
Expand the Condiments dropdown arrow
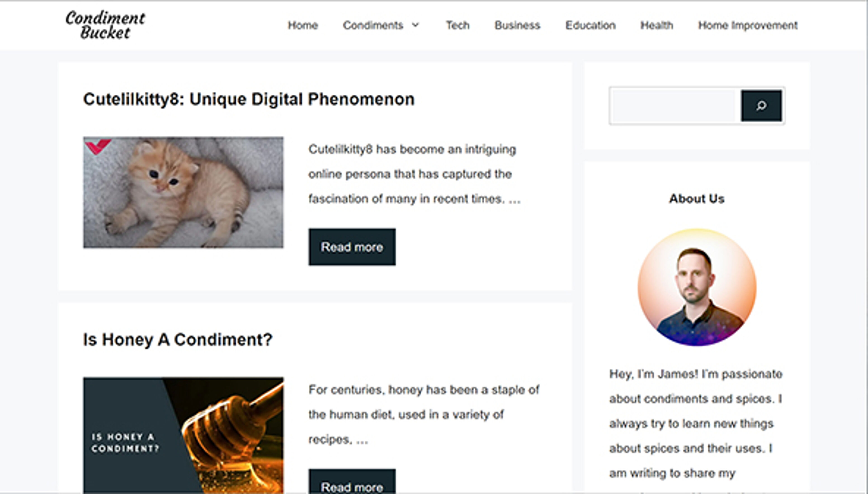pos(416,25)
